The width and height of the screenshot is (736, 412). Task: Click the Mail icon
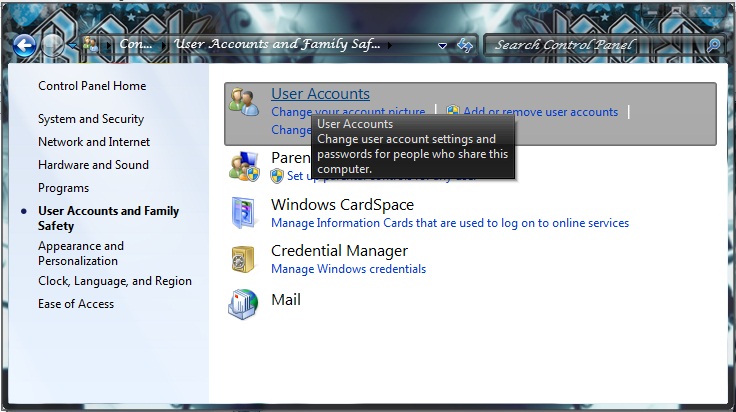243,305
